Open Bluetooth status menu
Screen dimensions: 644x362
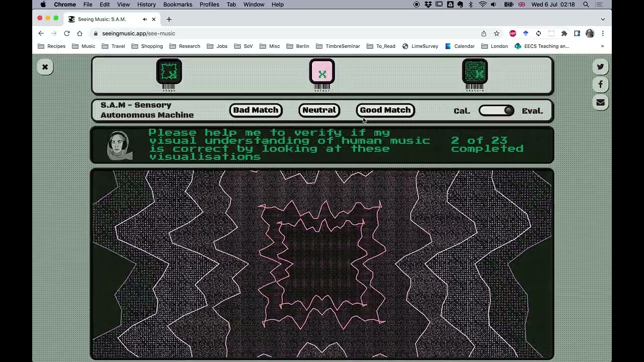(471, 5)
